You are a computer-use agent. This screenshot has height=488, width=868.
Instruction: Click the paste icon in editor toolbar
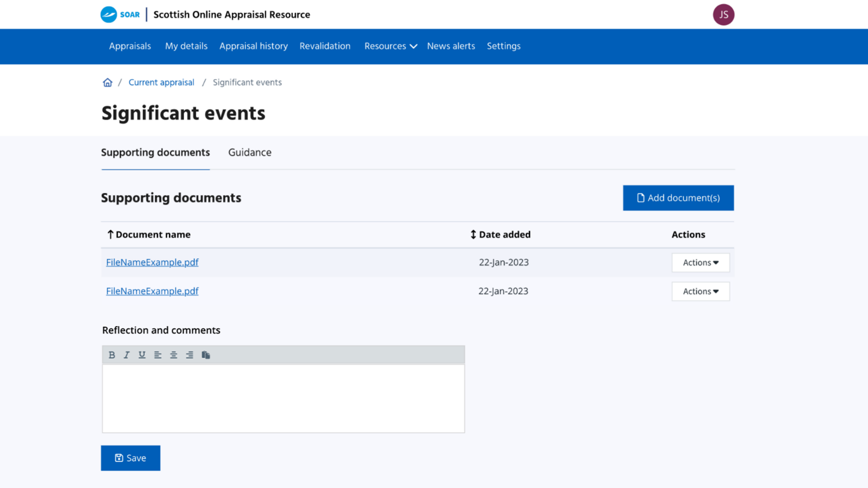point(206,355)
